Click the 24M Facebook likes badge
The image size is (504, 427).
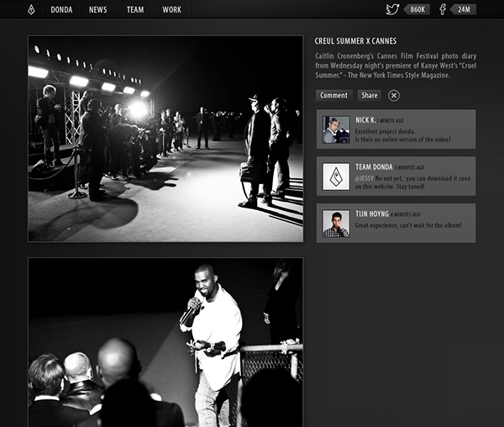coord(463,9)
